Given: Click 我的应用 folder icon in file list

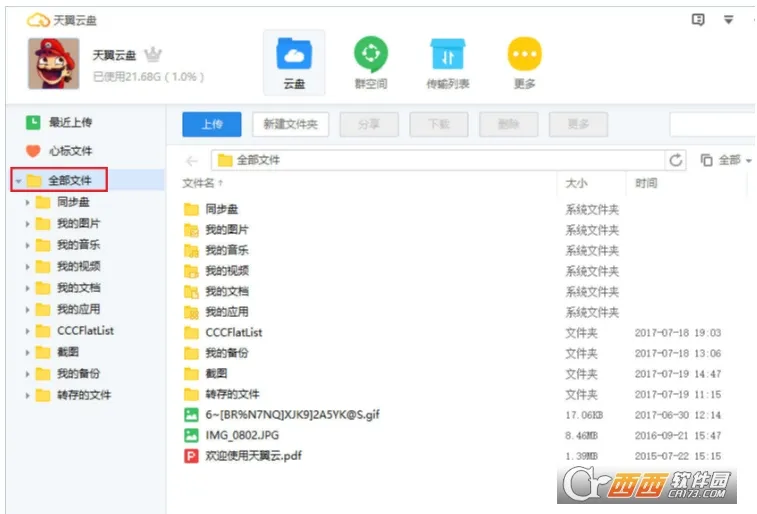Looking at the screenshot, I should (x=191, y=312).
